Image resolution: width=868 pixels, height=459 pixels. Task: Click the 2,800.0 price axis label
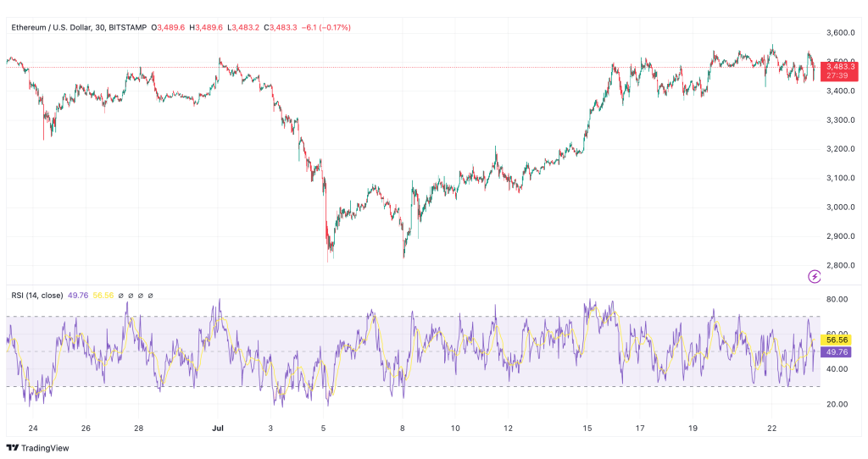(840, 265)
